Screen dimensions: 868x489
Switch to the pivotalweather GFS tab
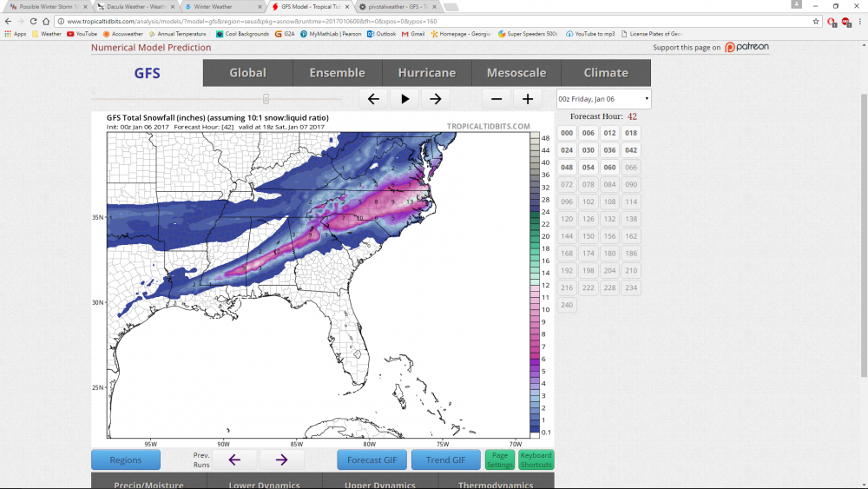[398, 7]
